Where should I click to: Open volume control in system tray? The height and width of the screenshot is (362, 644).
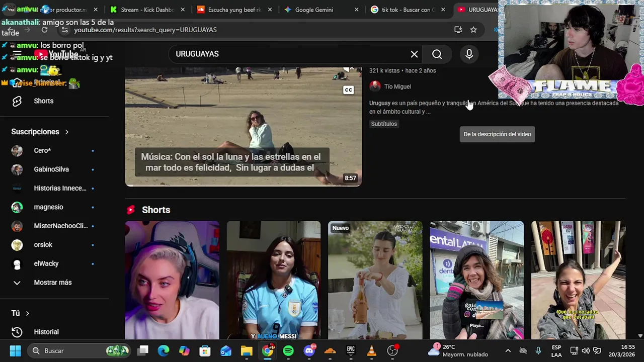pos(586,350)
